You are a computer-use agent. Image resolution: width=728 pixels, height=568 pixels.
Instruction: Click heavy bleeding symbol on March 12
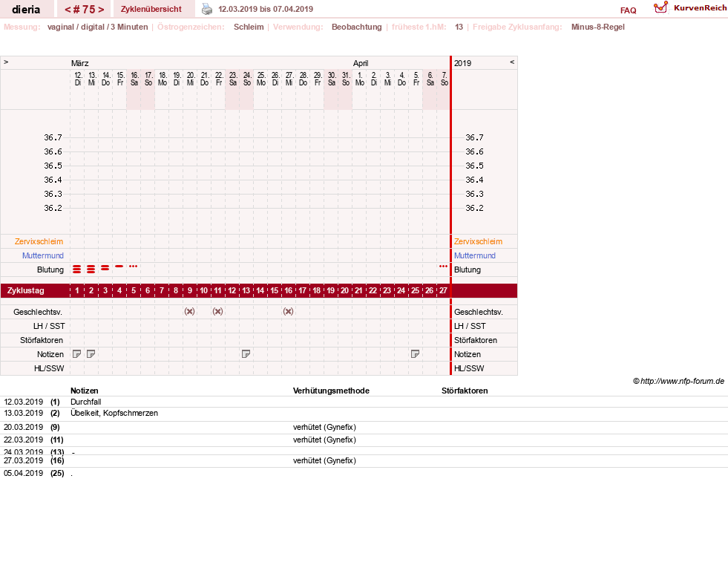pyautogui.click(x=77, y=269)
